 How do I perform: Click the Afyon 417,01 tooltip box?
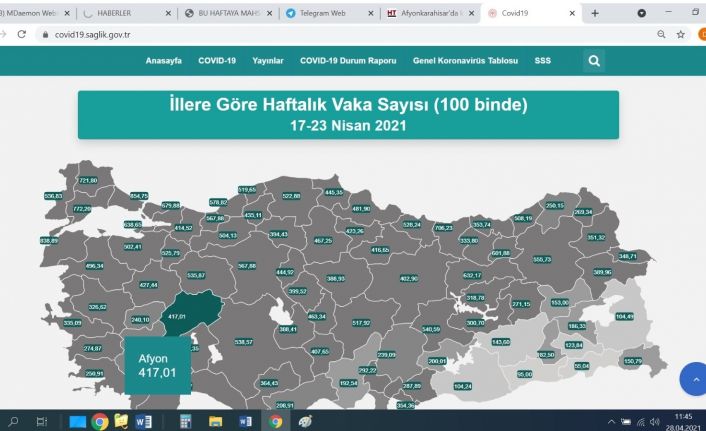click(x=158, y=365)
